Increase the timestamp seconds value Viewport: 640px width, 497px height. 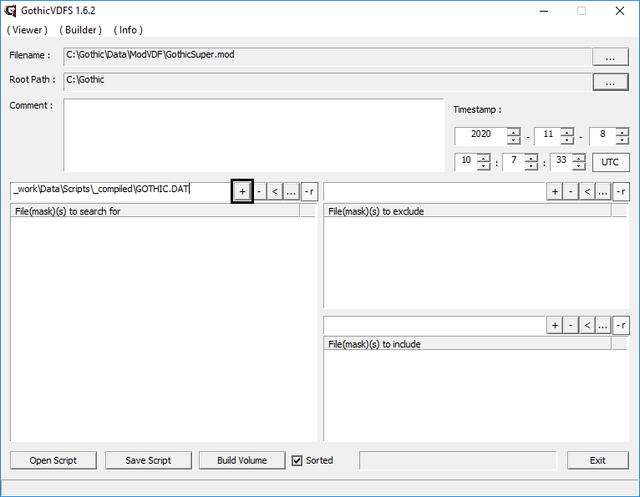pos(579,158)
